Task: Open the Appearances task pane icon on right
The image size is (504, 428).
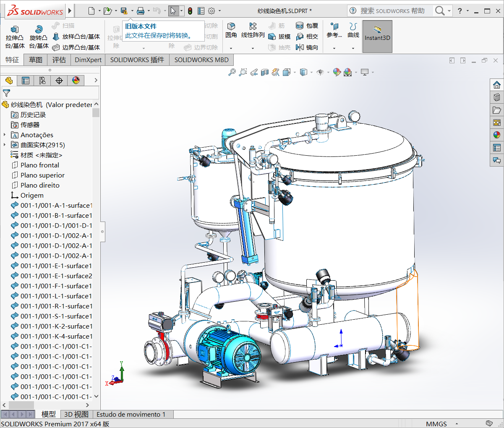Action: (x=497, y=135)
